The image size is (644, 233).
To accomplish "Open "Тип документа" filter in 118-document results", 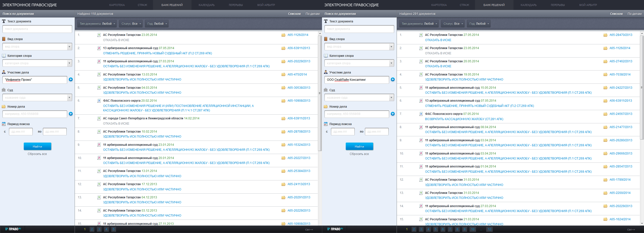I will (x=97, y=24).
